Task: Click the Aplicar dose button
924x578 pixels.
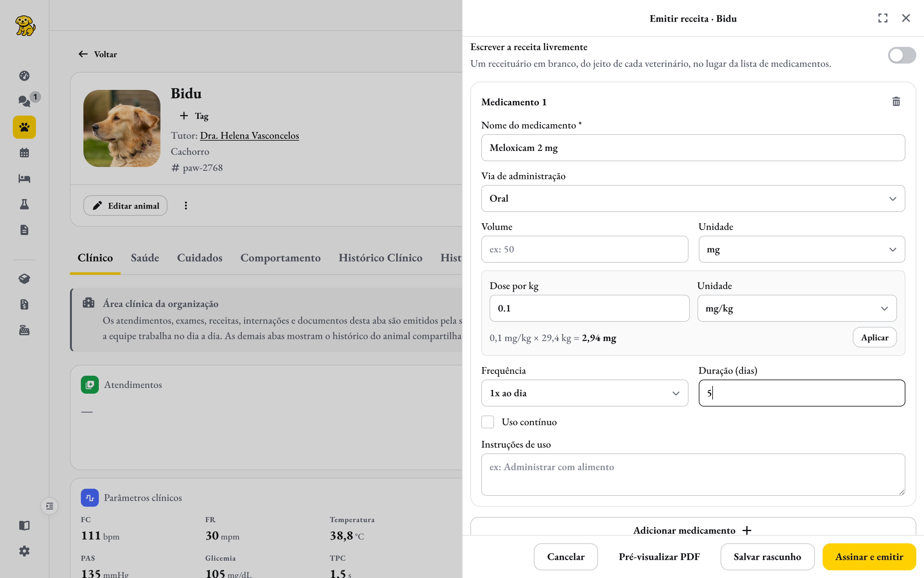Action: (x=874, y=337)
